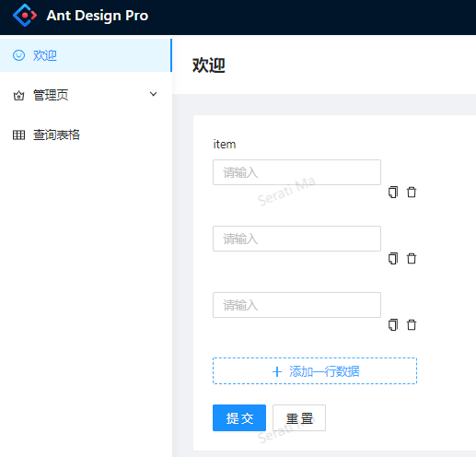Delete the third item row
Screen dimensions: 476x457
pyautogui.click(x=412, y=325)
